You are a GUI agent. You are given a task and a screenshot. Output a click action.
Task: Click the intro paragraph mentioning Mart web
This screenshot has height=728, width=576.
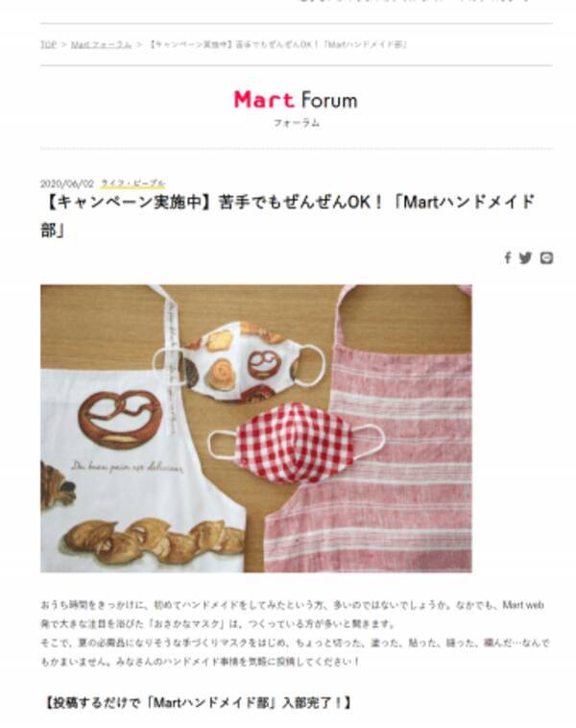[295, 633]
